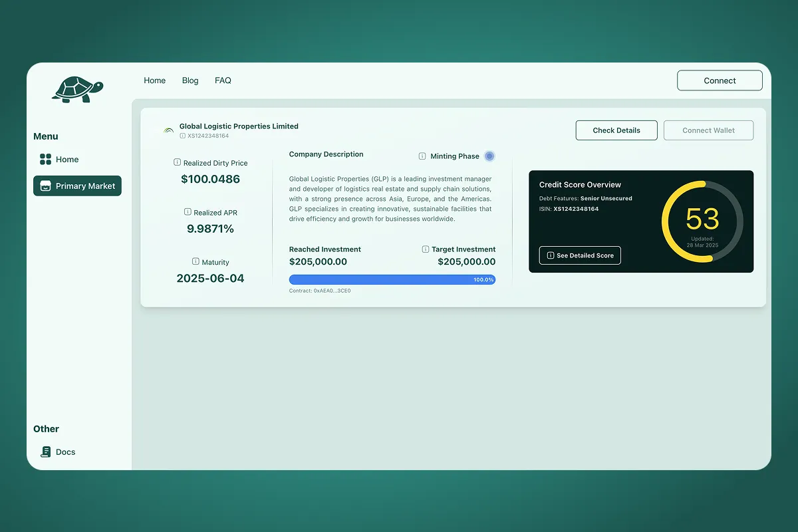Screen dimensions: 798x532
Task: Click the $100.0486 dirty price value
Action: click(x=210, y=179)
